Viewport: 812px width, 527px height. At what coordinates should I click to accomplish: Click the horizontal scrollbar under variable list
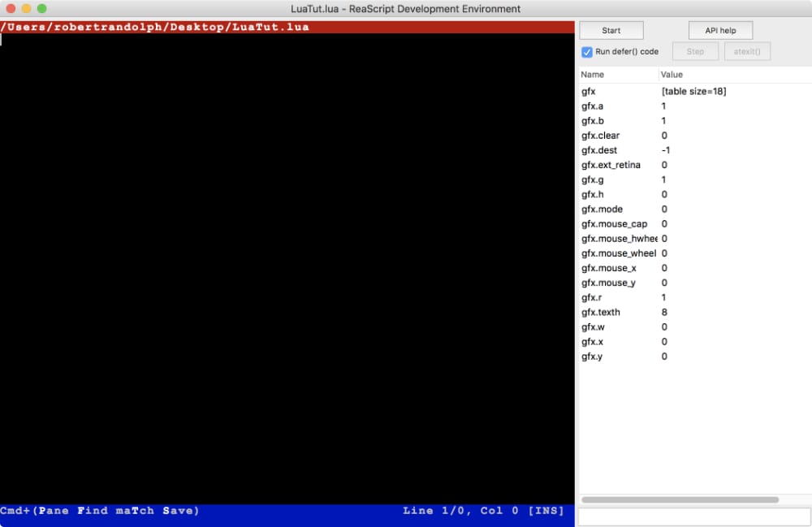[x=680, y=499]
